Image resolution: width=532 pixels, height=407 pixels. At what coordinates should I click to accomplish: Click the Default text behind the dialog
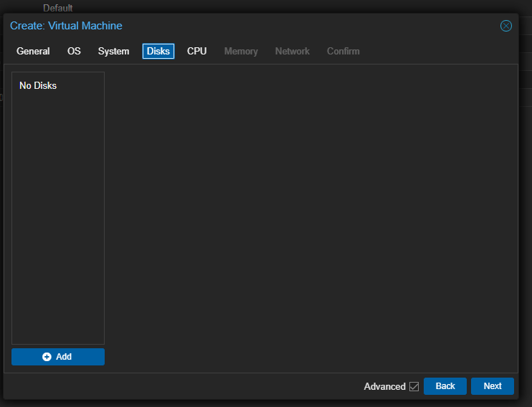(58, 8)
